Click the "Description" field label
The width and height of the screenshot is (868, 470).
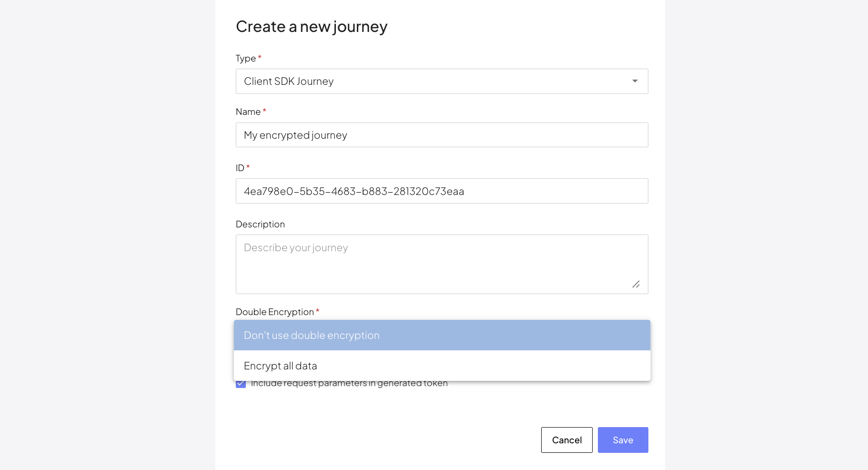[x=260, y=224]
